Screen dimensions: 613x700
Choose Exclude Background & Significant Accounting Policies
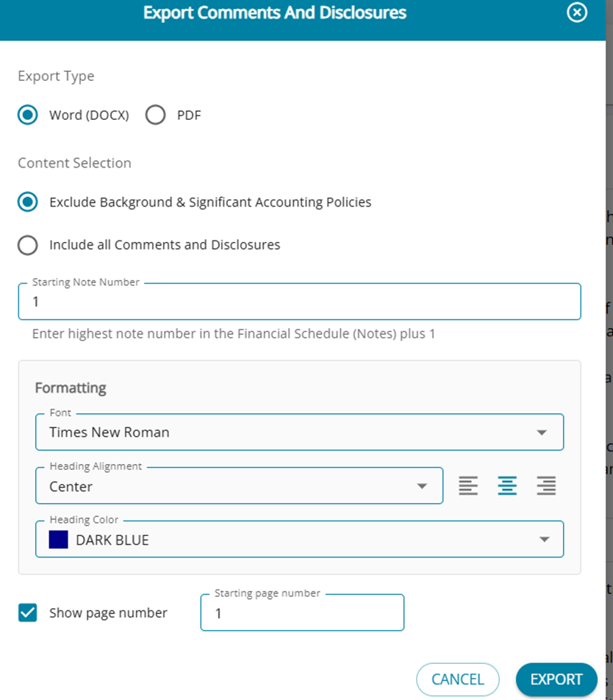(28, 202)
